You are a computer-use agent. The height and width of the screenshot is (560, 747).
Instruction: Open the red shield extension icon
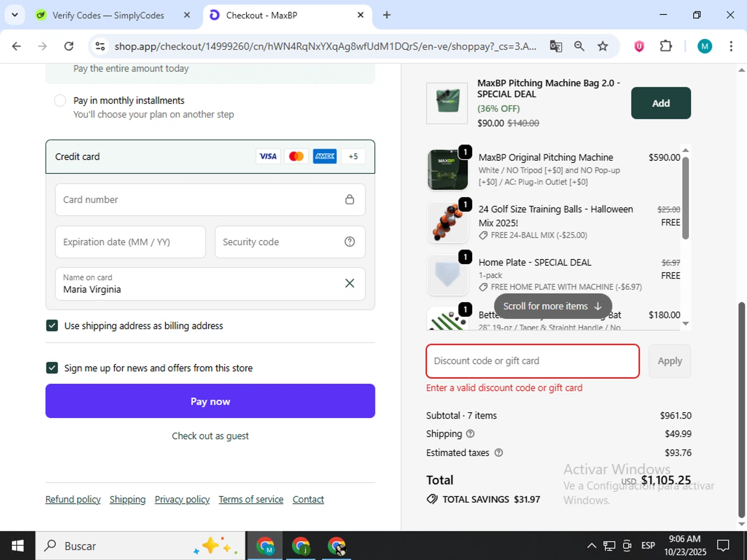pyautogui.click(x=639, y=46)
